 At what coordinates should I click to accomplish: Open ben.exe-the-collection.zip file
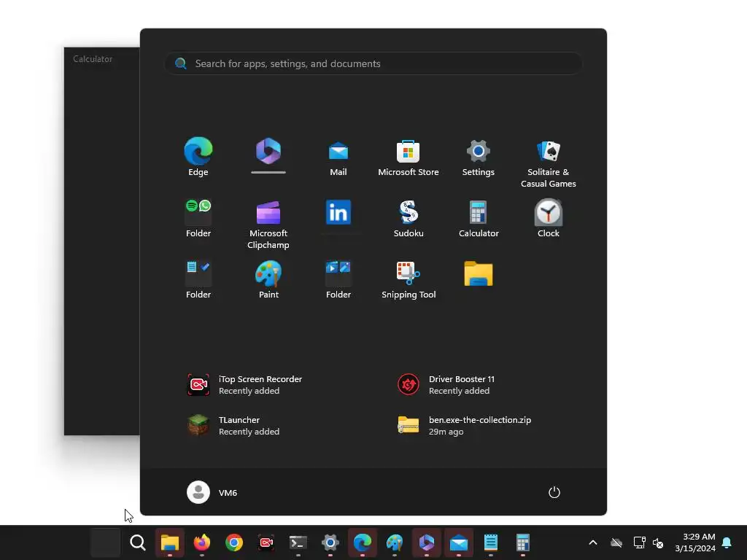click(x=464, y=426)
